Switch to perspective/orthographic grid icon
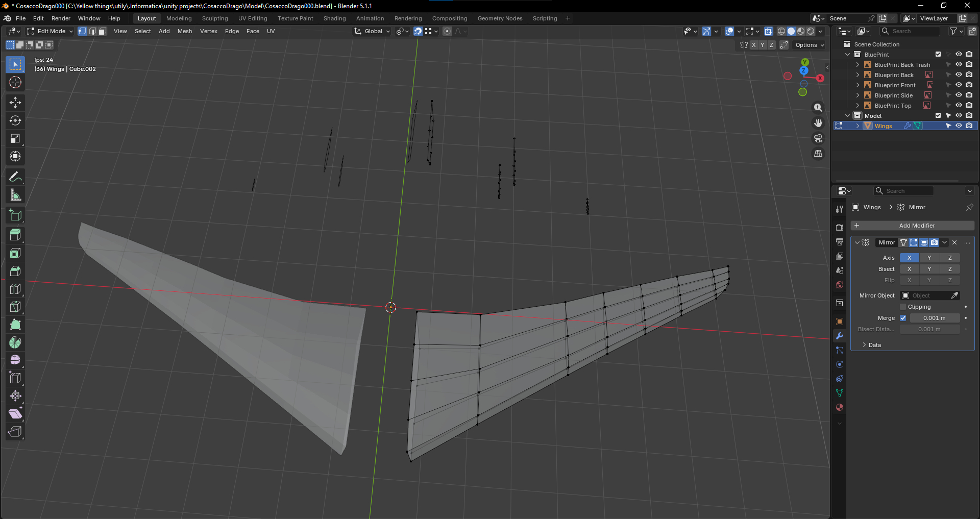Screen dimensions: 980x519 click(818, 154)
